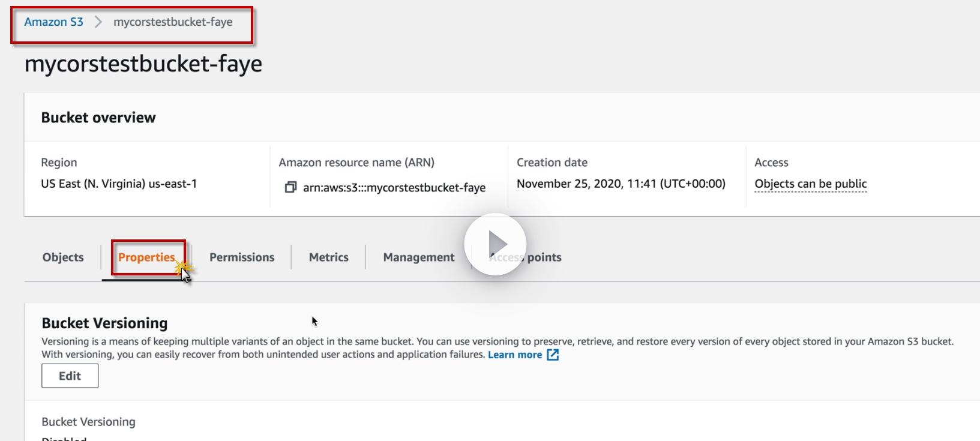Open the Permissions tab
This screenshot has height=441, width=980.
coord(242,257)
